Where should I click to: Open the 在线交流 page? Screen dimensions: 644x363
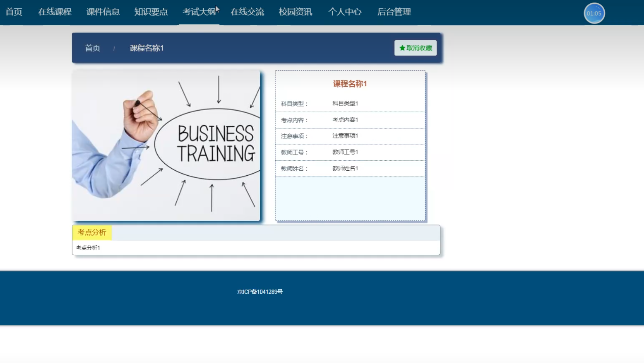(x=247, y=12)
